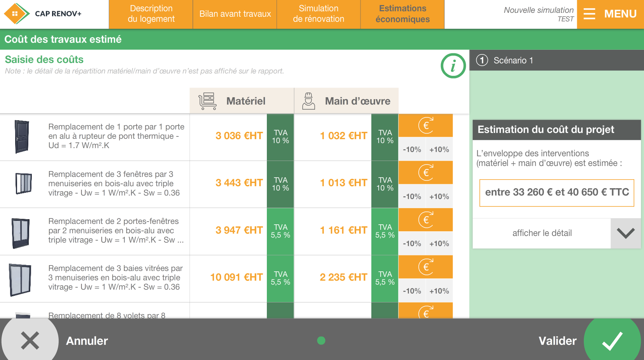644x360 pixels.
Task: Increase porte row cost by +10%
Action: 439,149
